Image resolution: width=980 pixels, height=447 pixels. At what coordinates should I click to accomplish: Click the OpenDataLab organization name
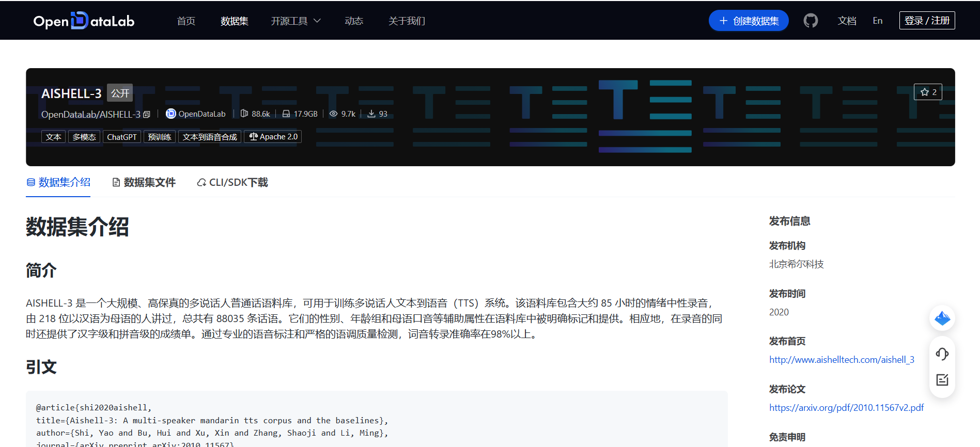click(x=202, y=114)
